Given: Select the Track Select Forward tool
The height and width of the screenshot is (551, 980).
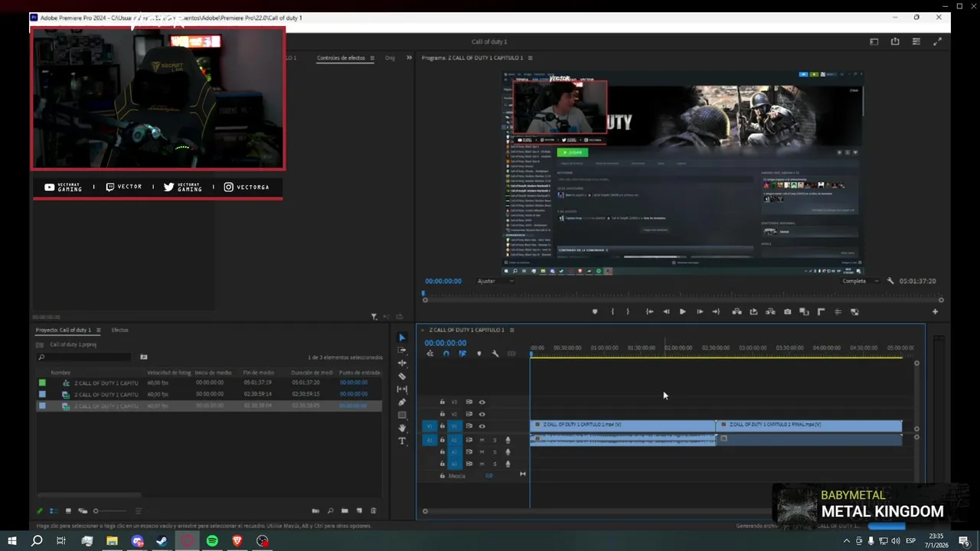Looking at the screenshot, I should [x=402, y=350].
